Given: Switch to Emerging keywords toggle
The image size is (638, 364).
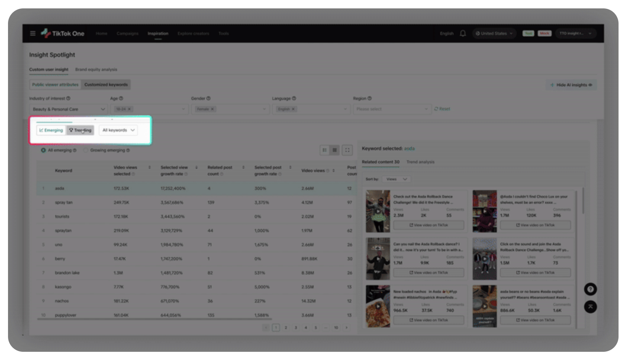Looking at the screenshot, I should point(51,130).
